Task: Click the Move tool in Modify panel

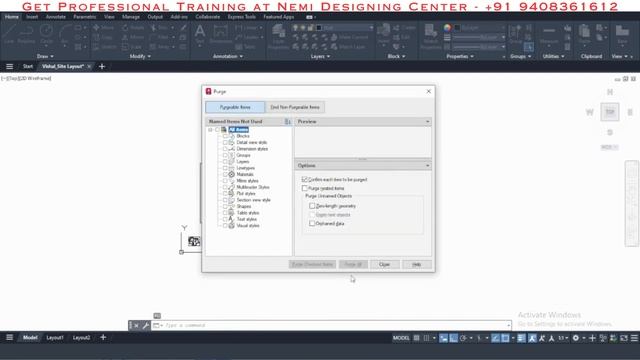Action: (104, 28)
